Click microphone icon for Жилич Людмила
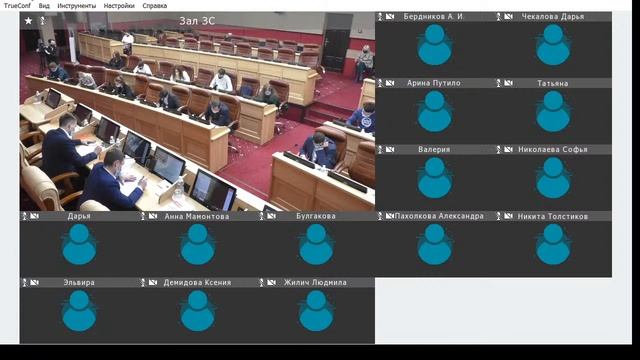Screen dimensions: 640x360 (x=261, y=282)
